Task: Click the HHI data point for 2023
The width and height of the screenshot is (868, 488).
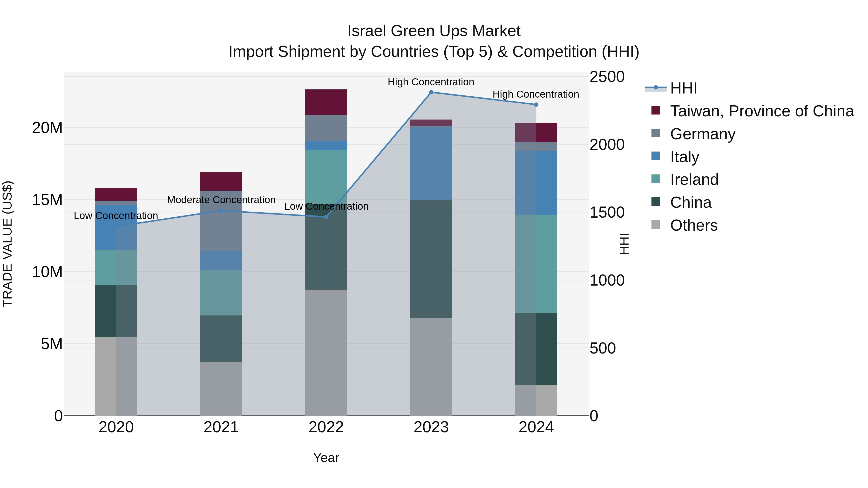Action: [431, 92]
